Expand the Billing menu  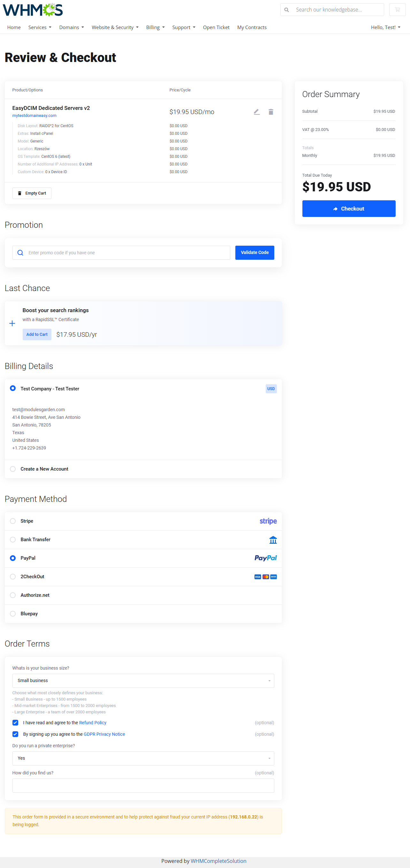click(155, 27)
